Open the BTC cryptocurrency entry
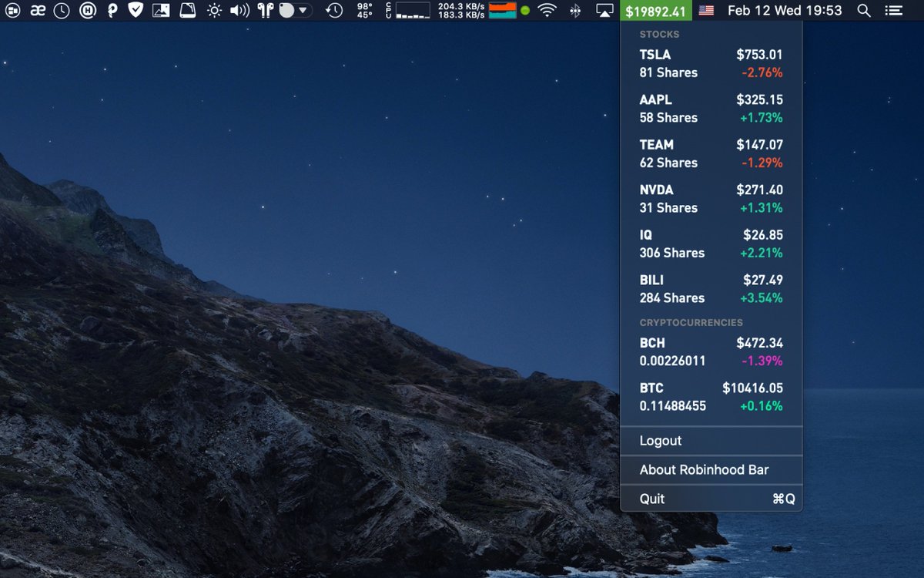The height and width of the screenshot is (578, 924). [x=711, y=397]
